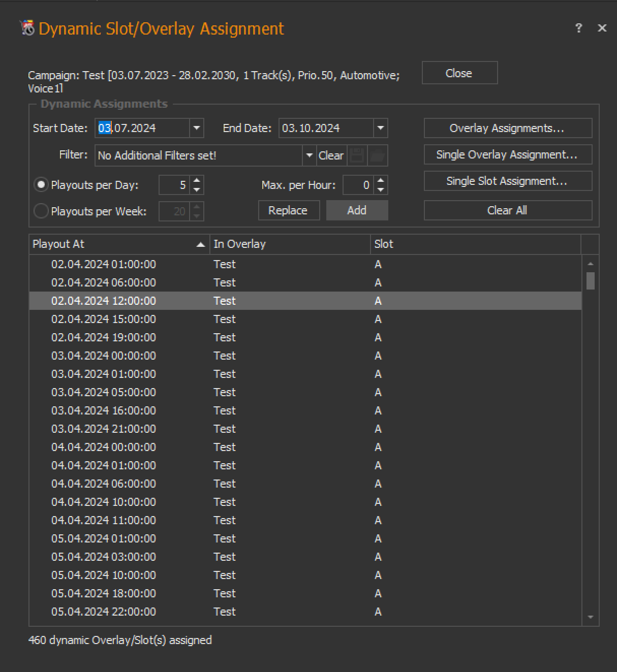Image resolution: width=617 pixels, height=672 pixels.
Task: Click the Replace button
Action: (x=288, y=210)
